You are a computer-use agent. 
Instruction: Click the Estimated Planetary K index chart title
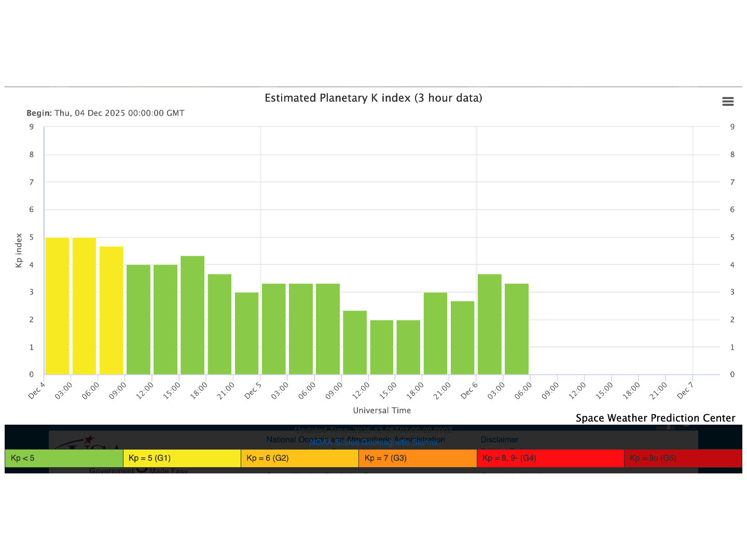point(373,98)
